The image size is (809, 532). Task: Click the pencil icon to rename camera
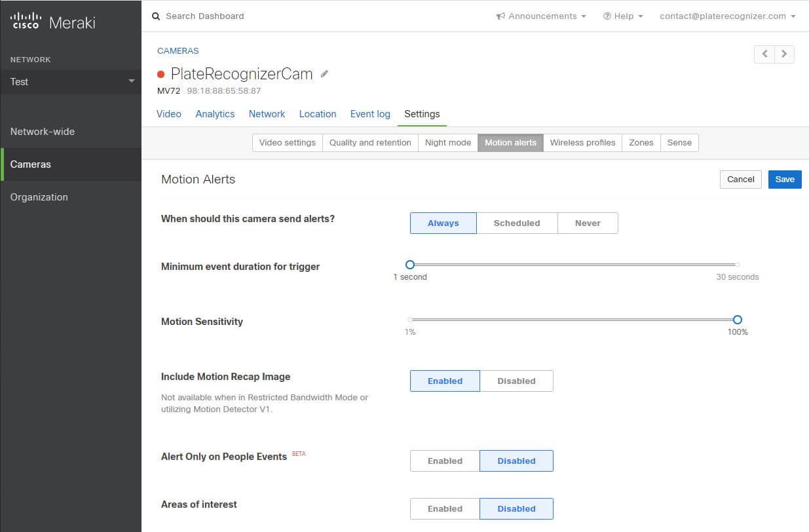[x=324, y=74]
